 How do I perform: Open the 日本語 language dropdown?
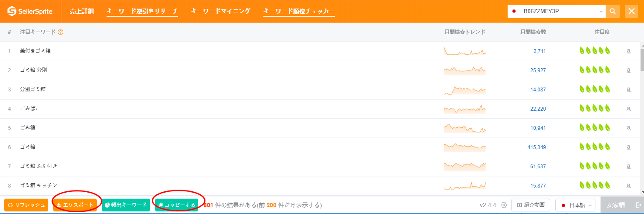(x=575, y=205)
